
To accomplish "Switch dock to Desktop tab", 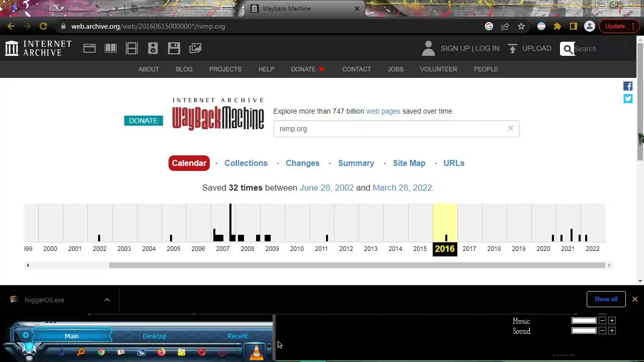I will click(x=154, y=336).
